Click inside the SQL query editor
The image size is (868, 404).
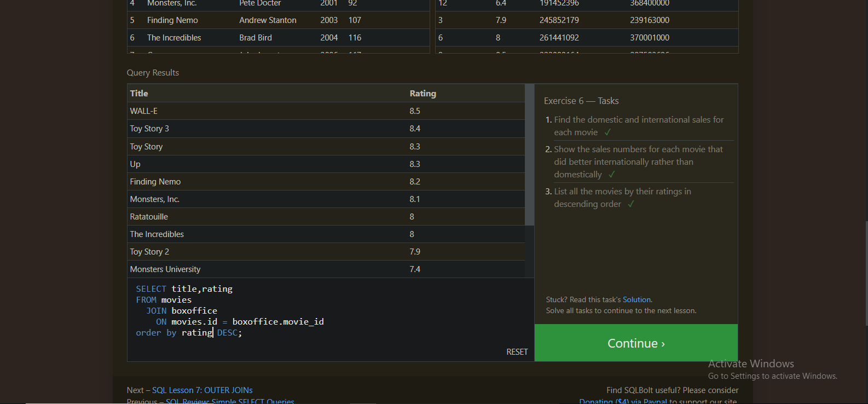coord(331,319)
